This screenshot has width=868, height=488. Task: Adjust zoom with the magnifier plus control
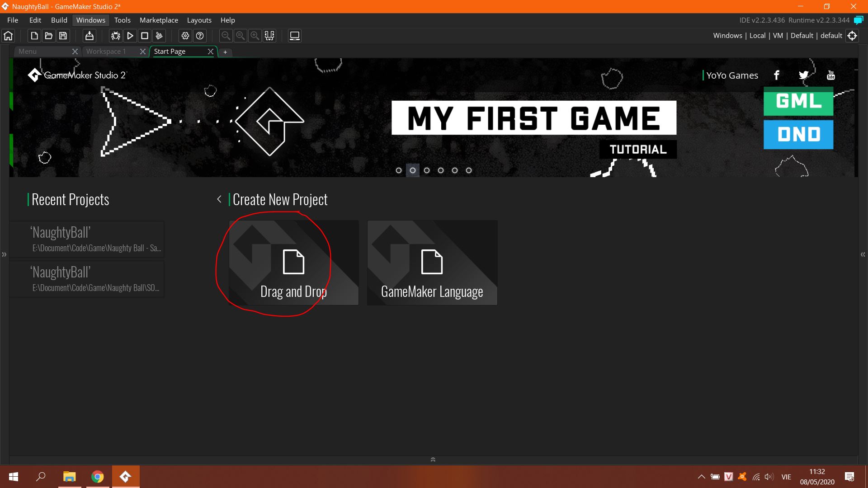[255, 36]
